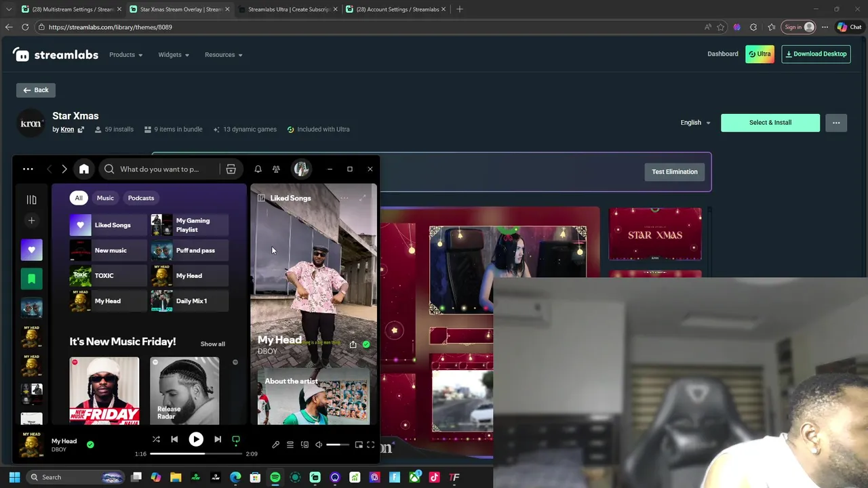Click the Browse icon in the Spotify search bar

click(x=231, y=169)
